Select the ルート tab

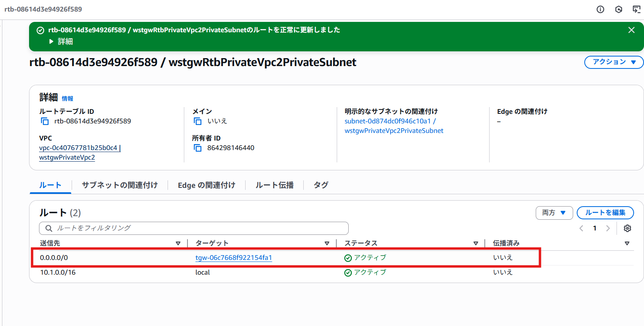pyautogui.click(x=50, y=185)
